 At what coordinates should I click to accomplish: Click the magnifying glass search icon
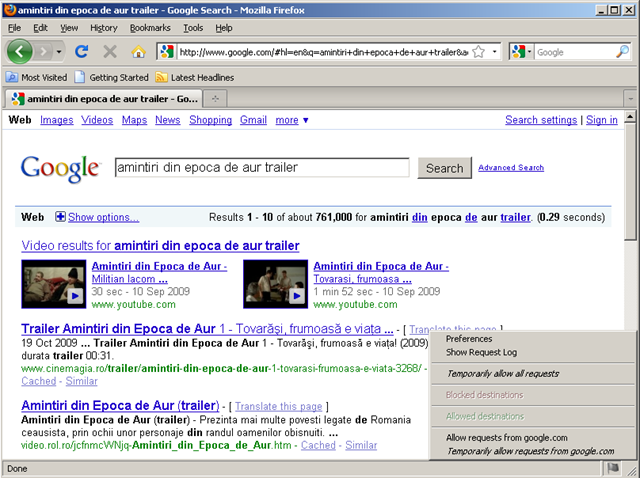pyautogui.click(x=622, y=52)
